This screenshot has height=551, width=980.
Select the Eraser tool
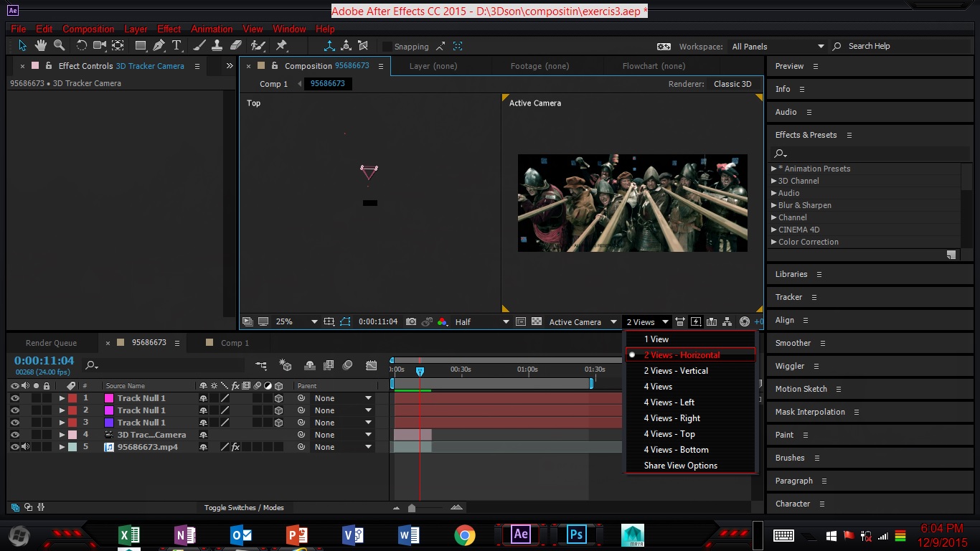(236, 45)
